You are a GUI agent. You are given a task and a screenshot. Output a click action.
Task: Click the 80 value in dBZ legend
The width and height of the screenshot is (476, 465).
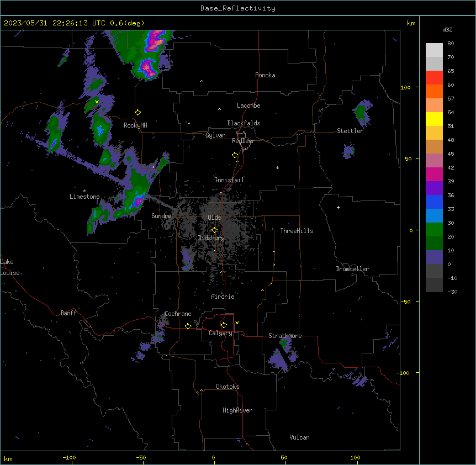point(451,44)
